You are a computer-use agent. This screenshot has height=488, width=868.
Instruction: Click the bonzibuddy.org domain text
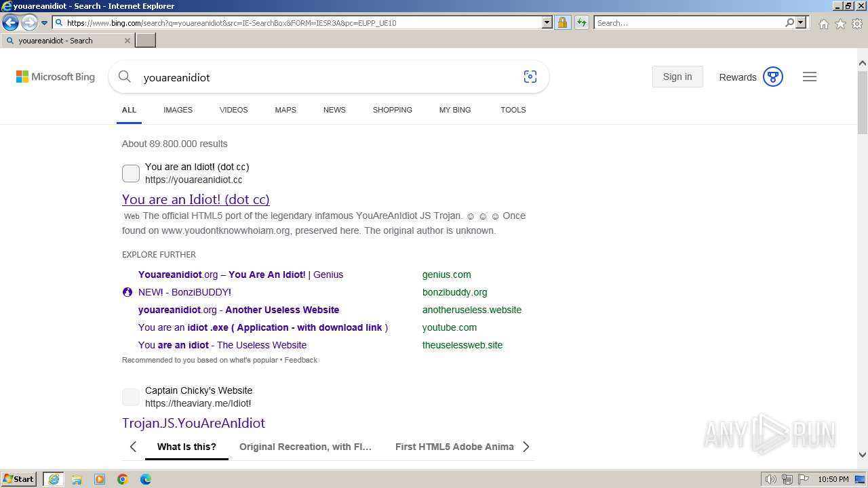[454, 292]
